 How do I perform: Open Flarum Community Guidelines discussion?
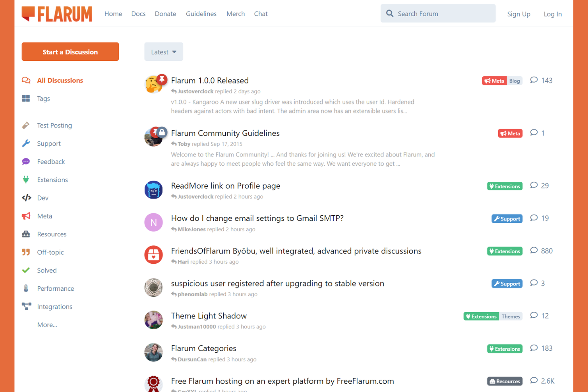pos(225,133)
